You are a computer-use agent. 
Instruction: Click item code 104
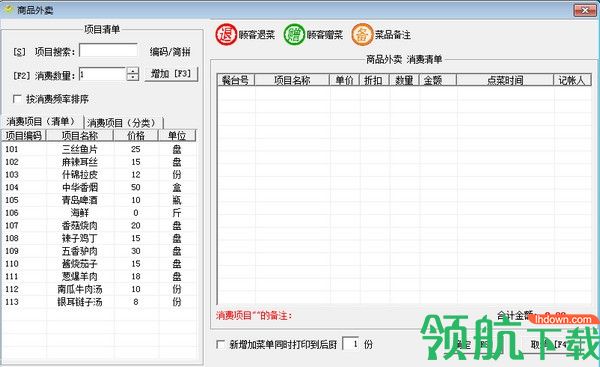(x=11, y=187)
